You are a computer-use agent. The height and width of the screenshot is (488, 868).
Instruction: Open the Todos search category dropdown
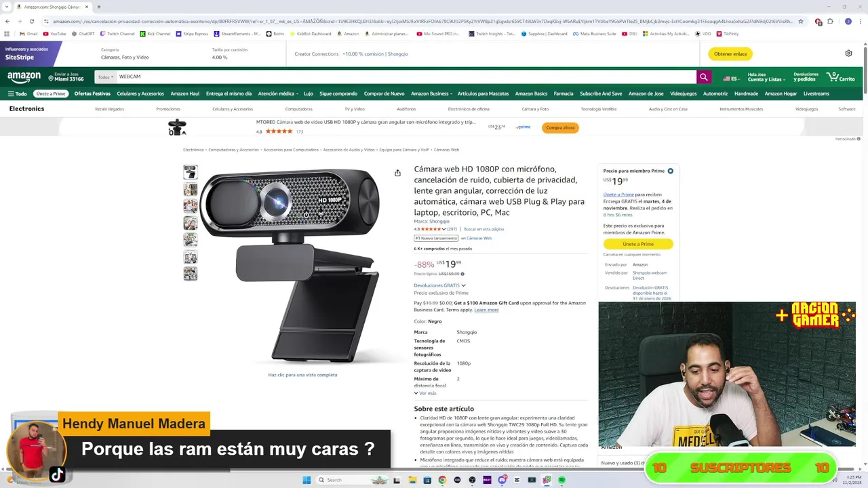pos(105,77)
